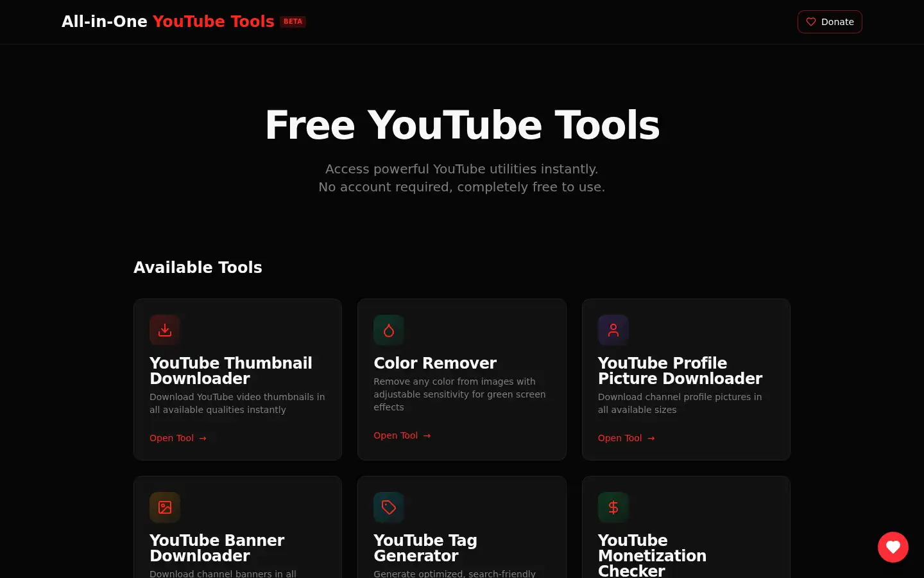The width and height of the screenshot is (924, 578).
Task: Click 'Remove any color from images' description
Action: [459, 394]
